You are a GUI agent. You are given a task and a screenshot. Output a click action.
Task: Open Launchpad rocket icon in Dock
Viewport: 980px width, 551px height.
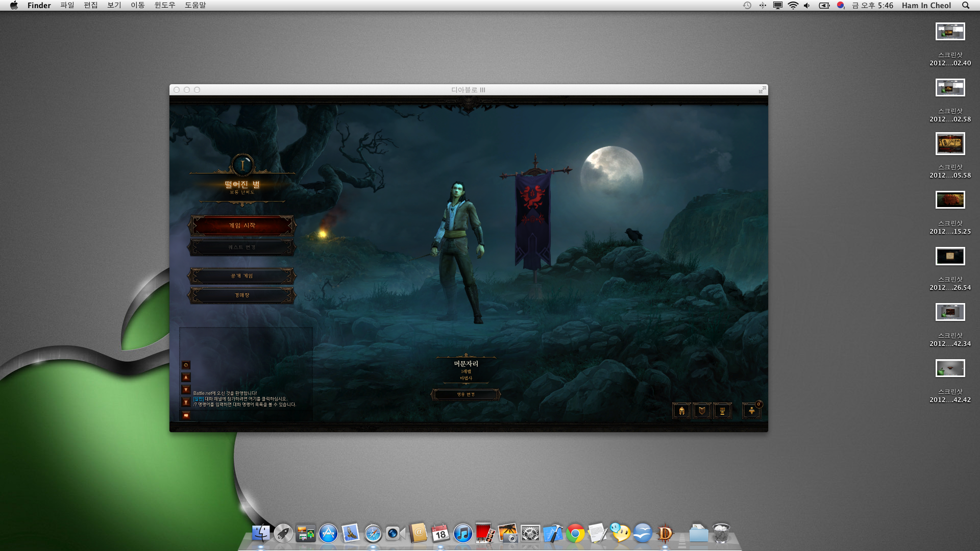pyautogui.click(x=283, y=533)
